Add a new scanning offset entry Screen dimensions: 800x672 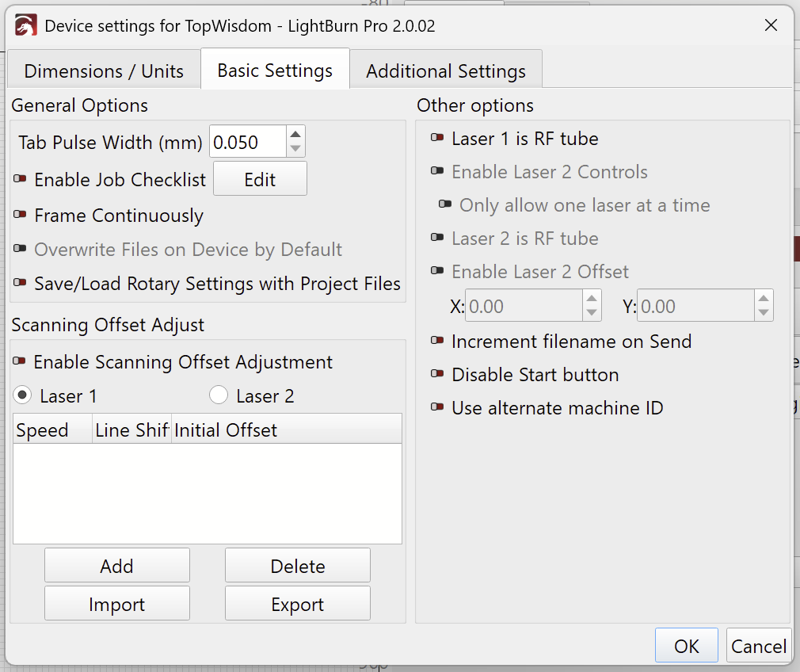click(116, 566)
